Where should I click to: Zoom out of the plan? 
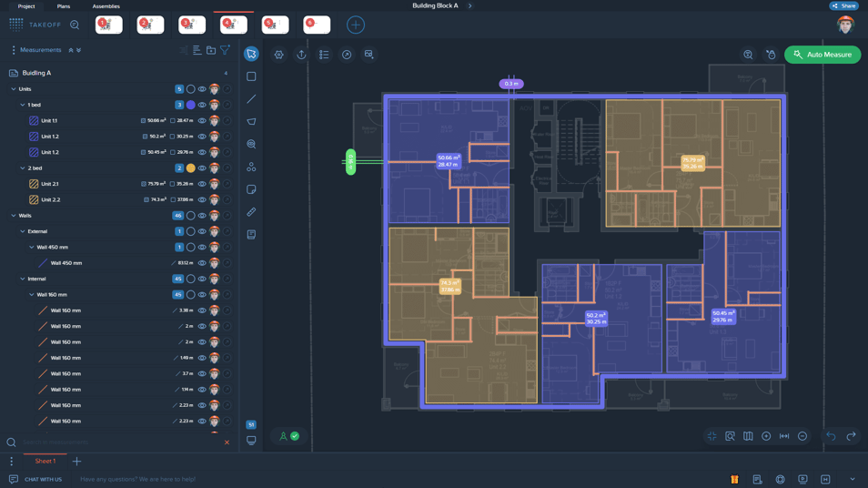pos(802,436)
